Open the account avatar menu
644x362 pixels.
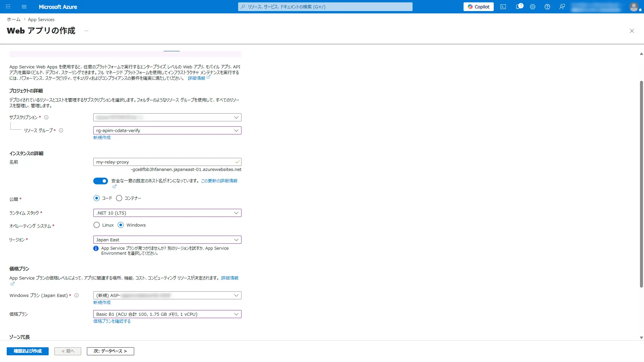pyautogui.click(x=634, y=7)
